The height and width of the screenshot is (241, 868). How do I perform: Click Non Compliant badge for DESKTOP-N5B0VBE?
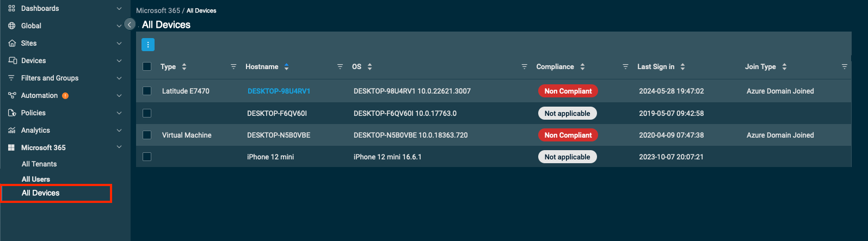[x=568, y=135]
